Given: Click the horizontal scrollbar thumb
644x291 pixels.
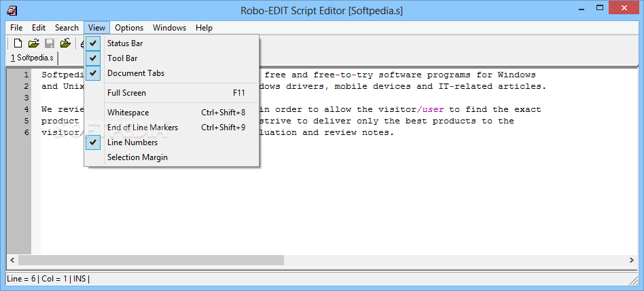Looking at the screenshot, I should 151,260.
